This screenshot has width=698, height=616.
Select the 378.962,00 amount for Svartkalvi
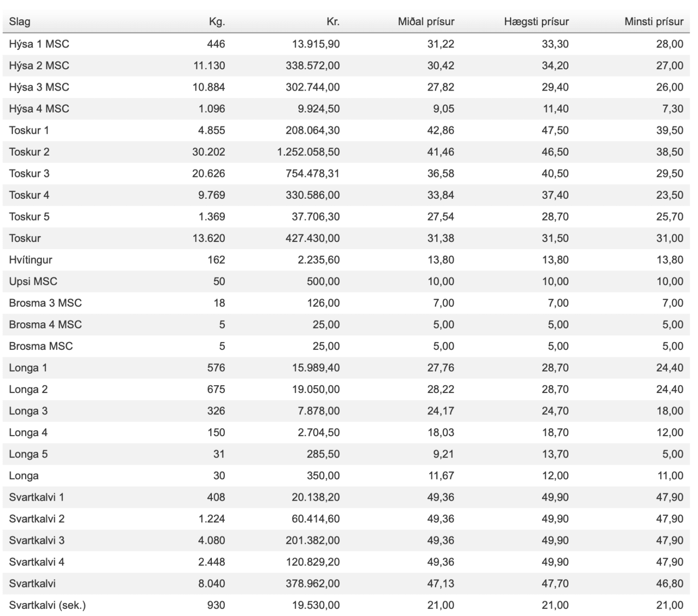tap(313, 584)
